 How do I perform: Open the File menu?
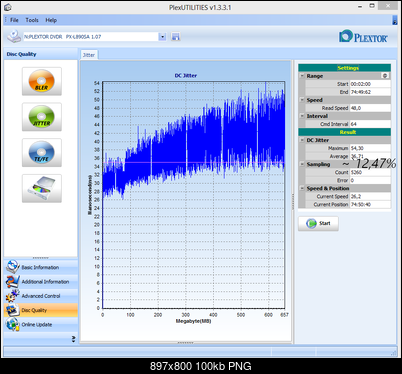tap(14, 20)
